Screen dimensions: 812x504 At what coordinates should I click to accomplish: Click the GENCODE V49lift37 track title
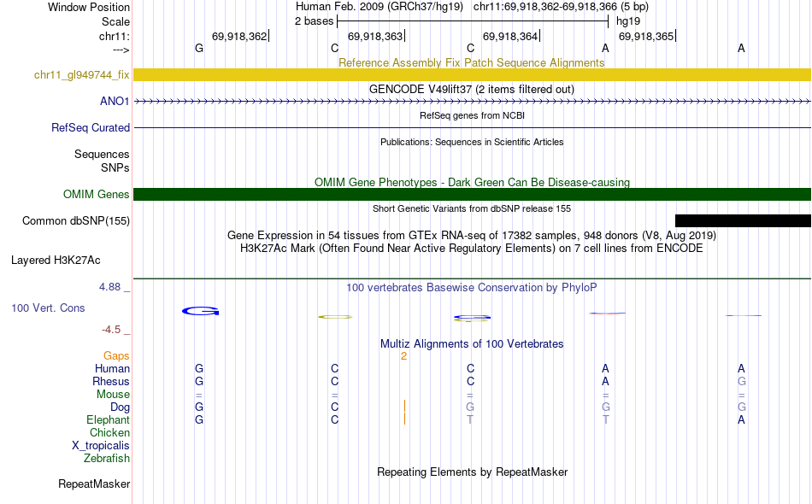472,90
